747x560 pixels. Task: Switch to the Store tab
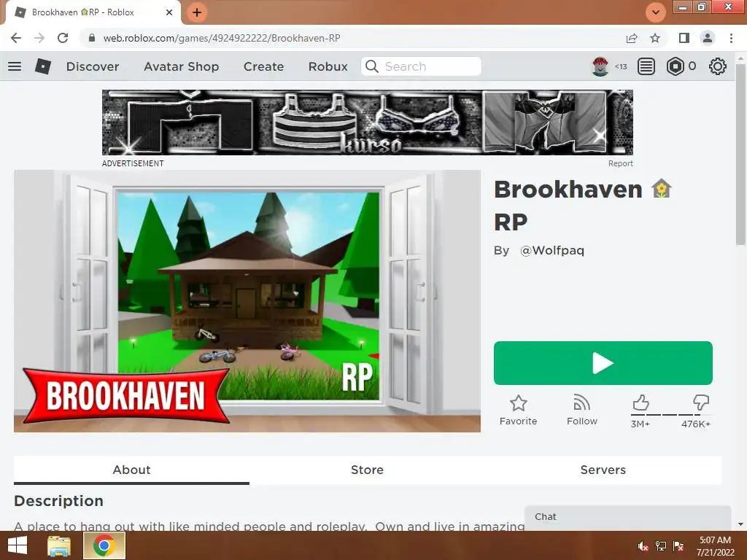click(368, 470)
